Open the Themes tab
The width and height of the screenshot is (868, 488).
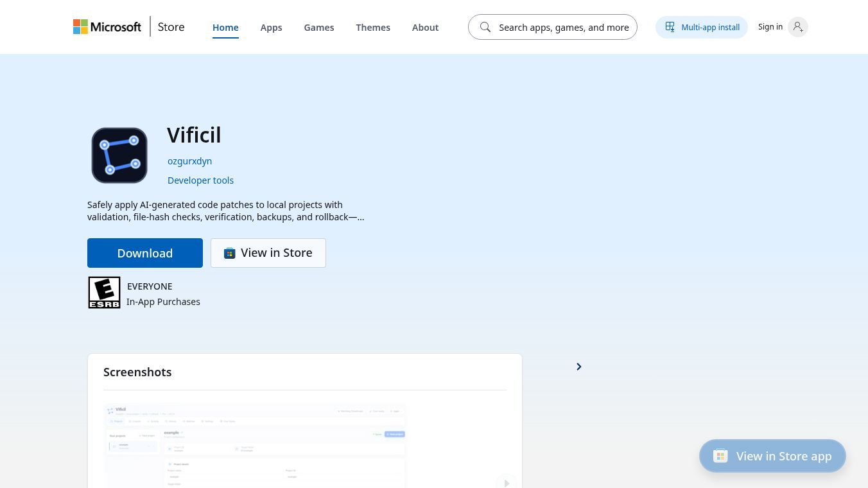click(x=373, y=28)
